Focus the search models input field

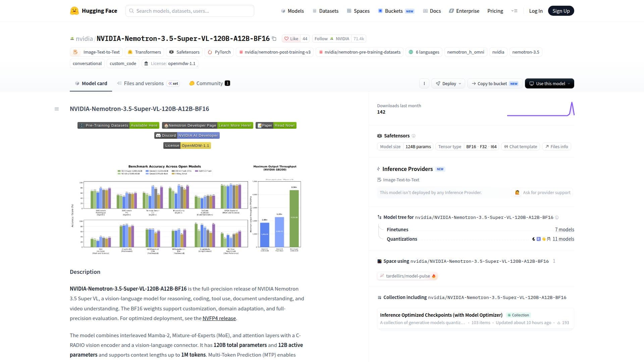click(x=190, y=11)
